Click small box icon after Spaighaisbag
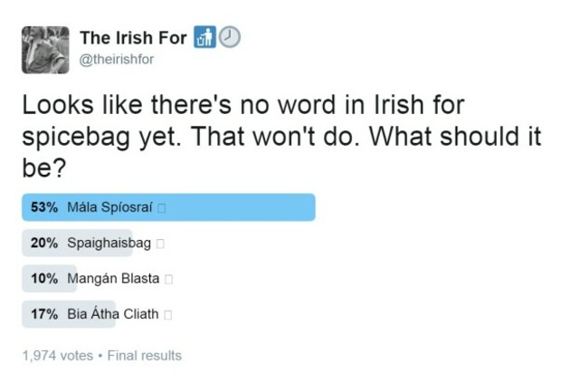 click(160, 244)
